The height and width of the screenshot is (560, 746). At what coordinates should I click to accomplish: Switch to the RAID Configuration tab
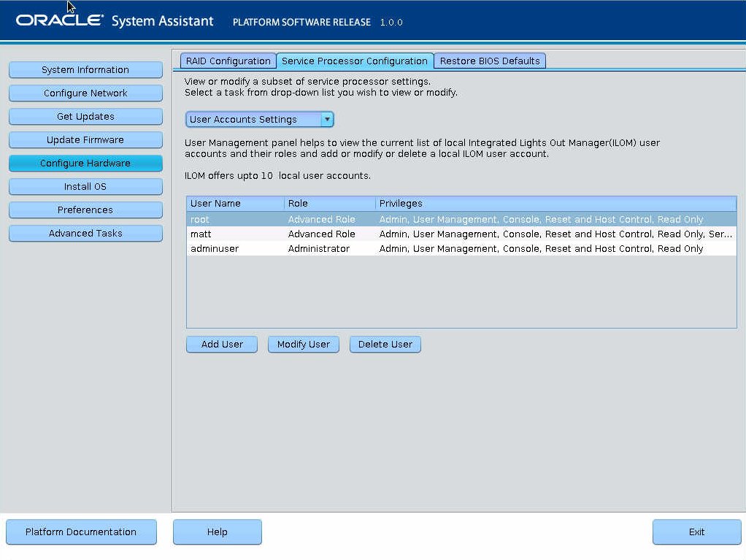pyautogui.click(x=228, y=61)
